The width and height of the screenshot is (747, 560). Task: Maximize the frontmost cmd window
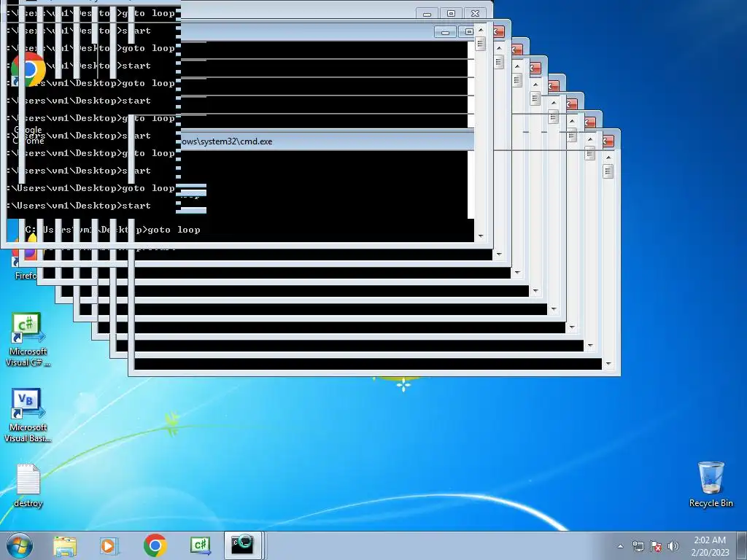coord(451,14)
